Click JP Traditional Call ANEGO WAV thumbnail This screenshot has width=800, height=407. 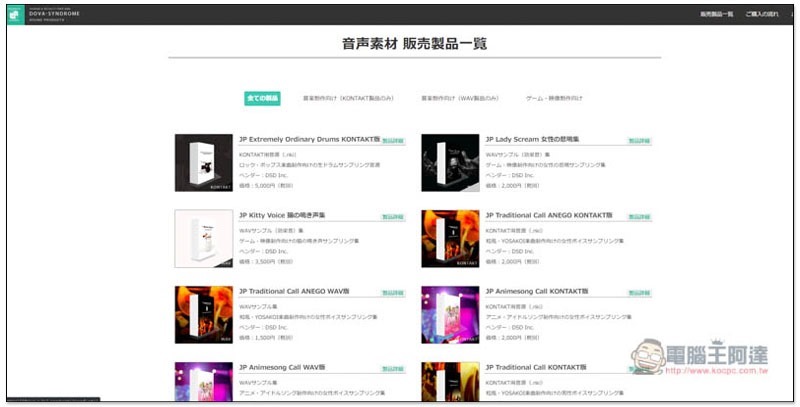203,314
